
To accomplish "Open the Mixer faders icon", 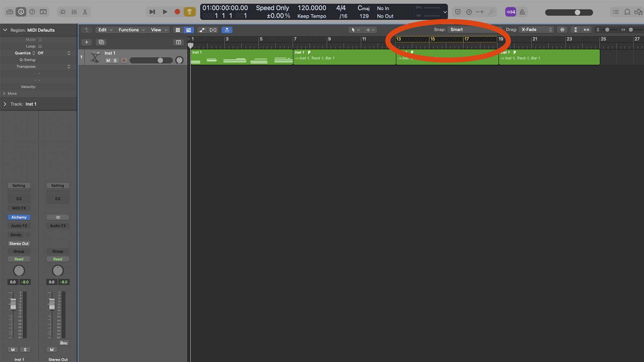I will (x=74, y=12).
